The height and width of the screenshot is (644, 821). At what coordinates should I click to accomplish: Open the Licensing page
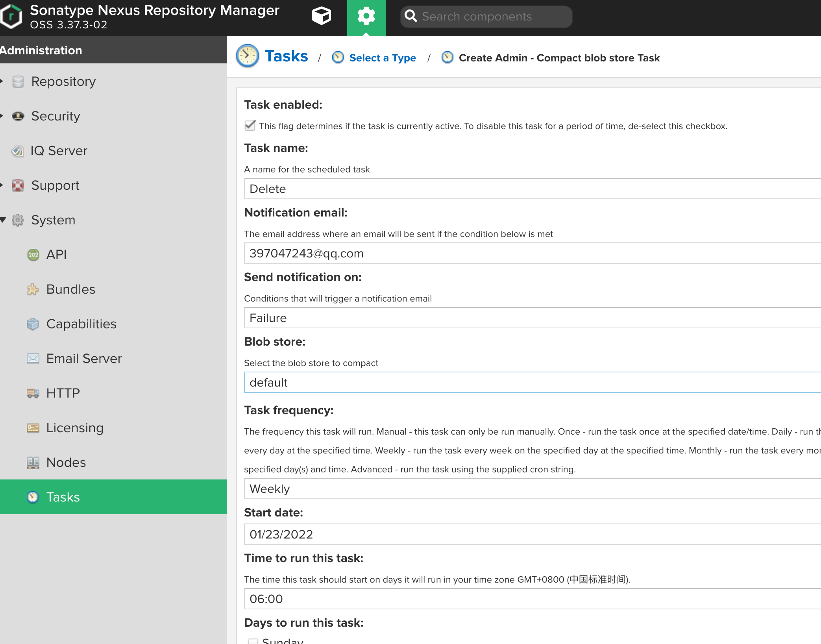click(75, 428)
